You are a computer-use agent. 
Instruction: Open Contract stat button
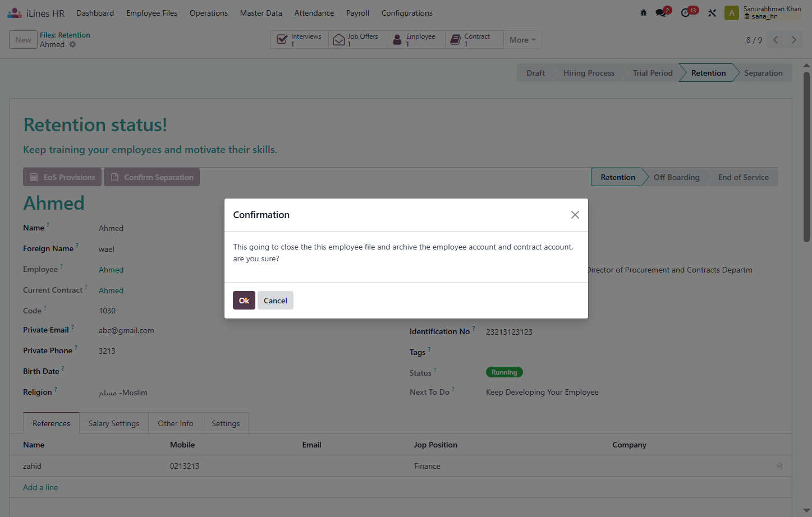click(475, 40)
